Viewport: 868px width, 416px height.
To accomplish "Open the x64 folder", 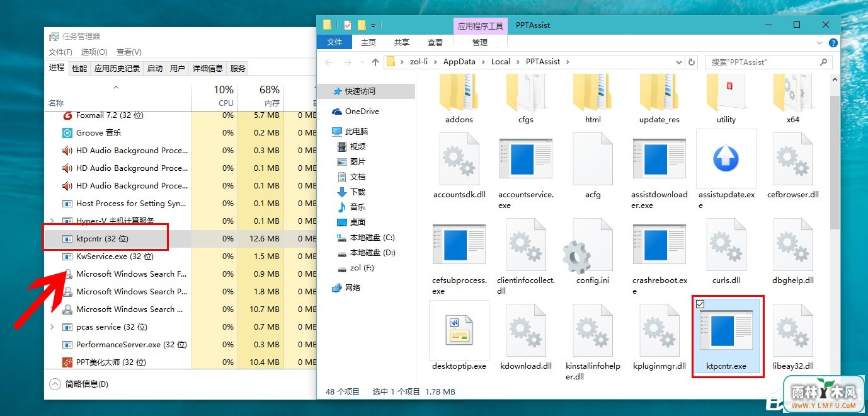I will (793, 93).
